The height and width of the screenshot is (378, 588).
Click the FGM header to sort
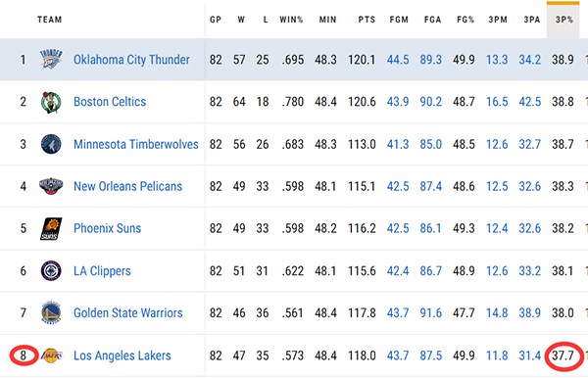tap(399, 20)
